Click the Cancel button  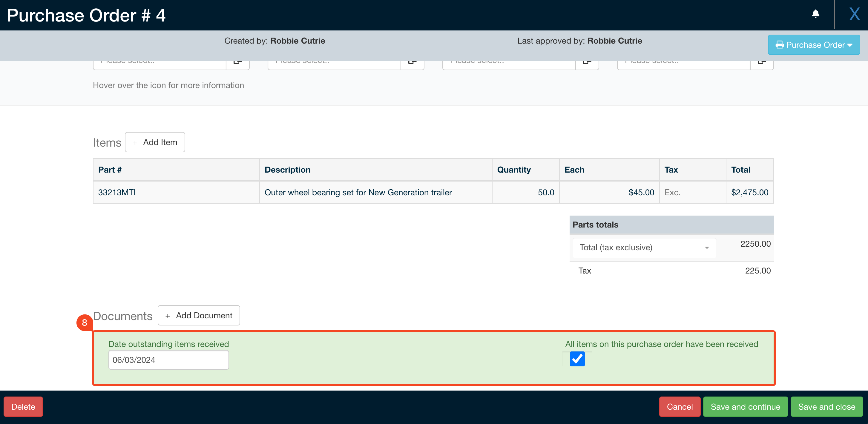pyautogui.click(x=680, y=406)
